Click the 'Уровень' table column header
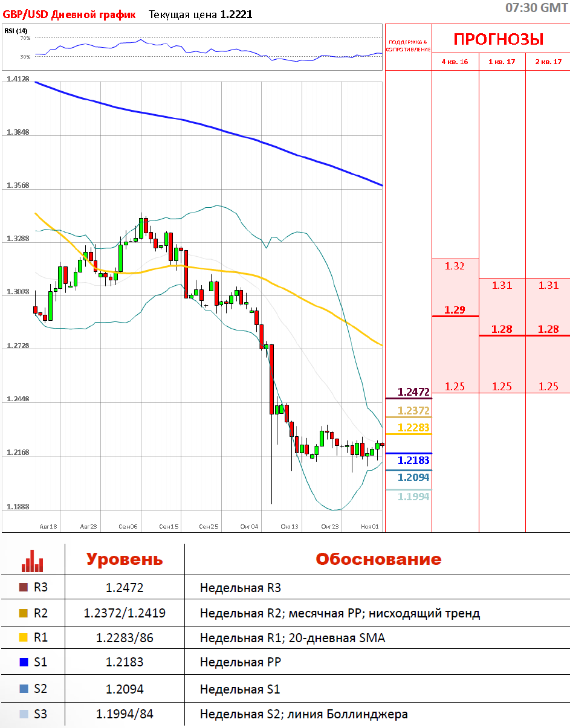This screenshot has width=570, height=728. point(125,559)
